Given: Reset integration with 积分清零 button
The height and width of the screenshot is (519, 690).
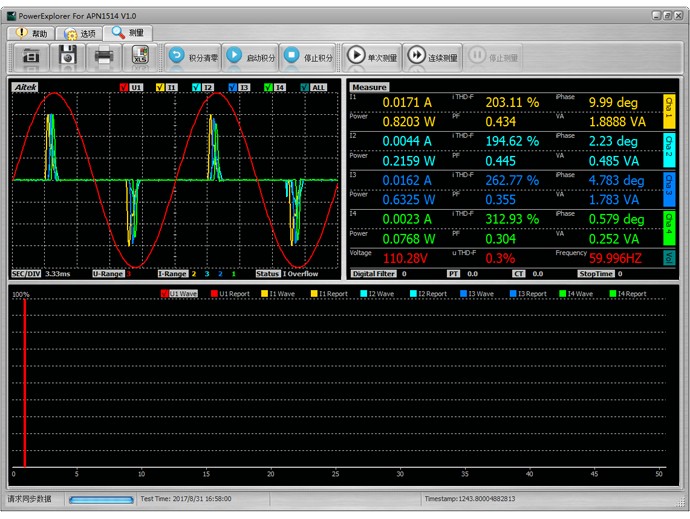Looking at the screenshot, I should [x=192, y=57].
